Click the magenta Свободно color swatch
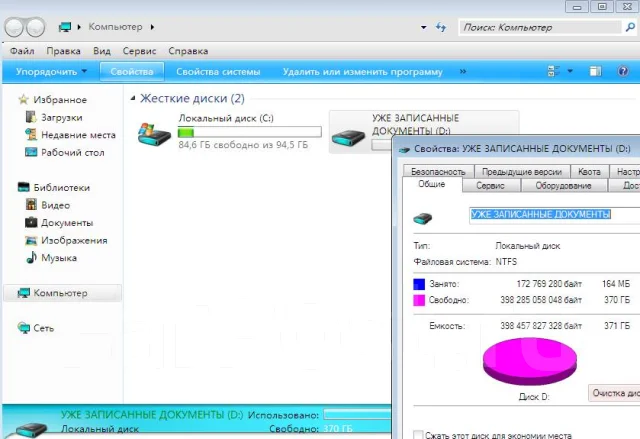This screenshot has height=439, width=640. [419, 300]
